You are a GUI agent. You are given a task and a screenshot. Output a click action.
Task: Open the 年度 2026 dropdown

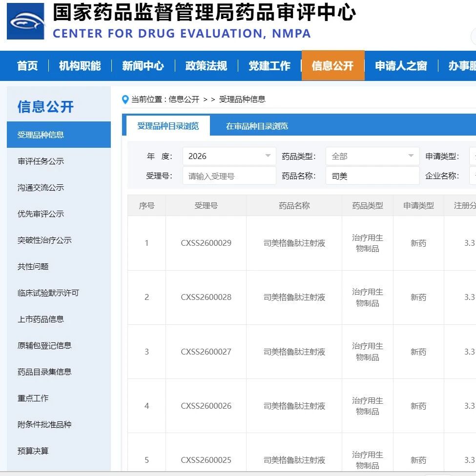coord(229,156)
